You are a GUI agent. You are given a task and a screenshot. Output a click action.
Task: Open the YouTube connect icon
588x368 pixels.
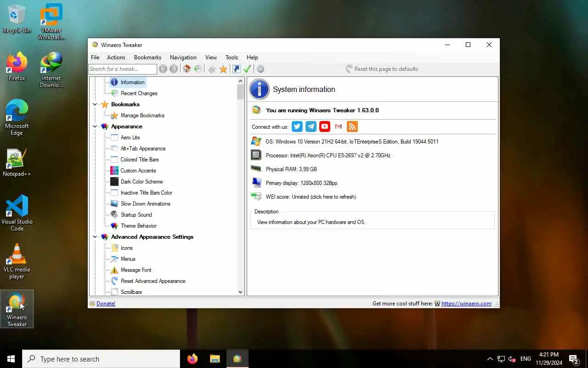pyautogui.click(x=325, y=126)
